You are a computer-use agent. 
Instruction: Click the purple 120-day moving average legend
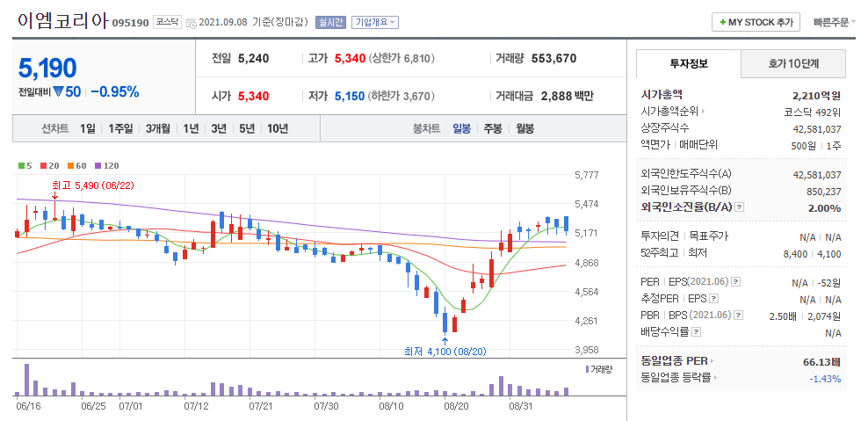coord(107,165)
